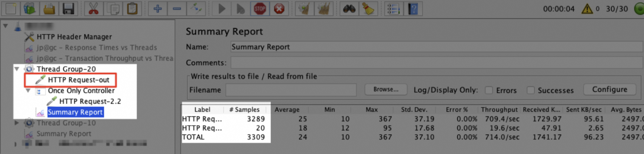Select jp@gc Transaction Throughput vs Threads
This screenshot has height=154, width=644.
click(105, 58)
